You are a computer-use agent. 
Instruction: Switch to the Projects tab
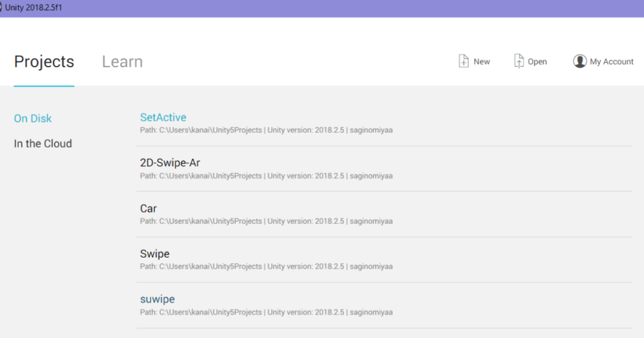(44, 62)
